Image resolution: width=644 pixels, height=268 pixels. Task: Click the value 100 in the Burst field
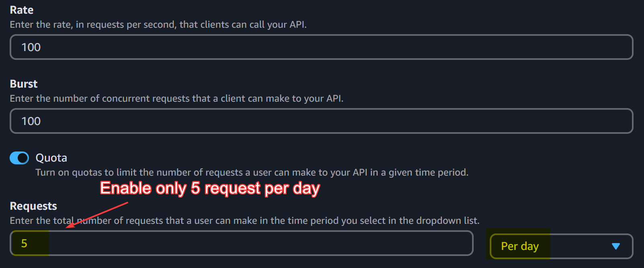click(x=31, y=121)
